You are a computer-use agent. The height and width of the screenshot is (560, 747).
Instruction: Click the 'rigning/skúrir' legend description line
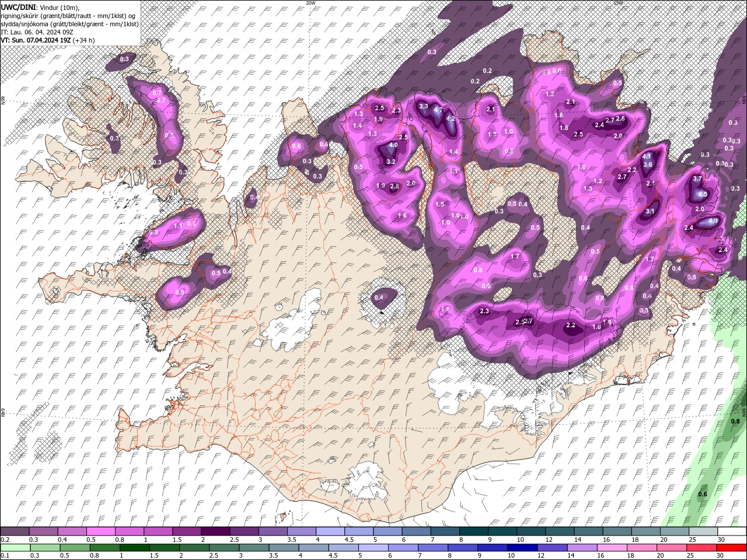[68, 15]
